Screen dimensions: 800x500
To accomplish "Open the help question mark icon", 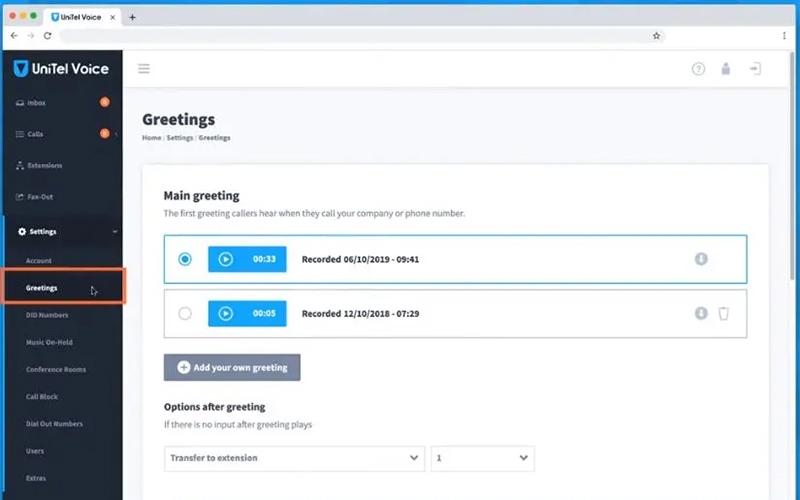I will click(698, 69).
